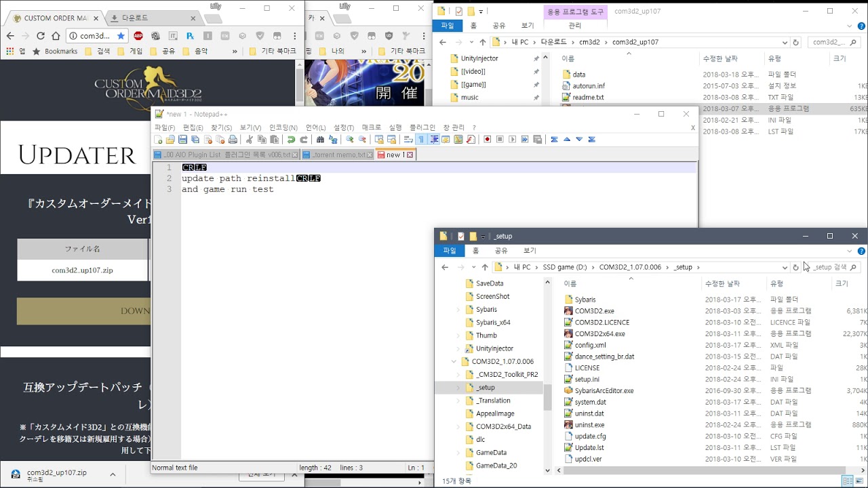Click the Print icon in Notepad++ toolbar

coord(233,140)
